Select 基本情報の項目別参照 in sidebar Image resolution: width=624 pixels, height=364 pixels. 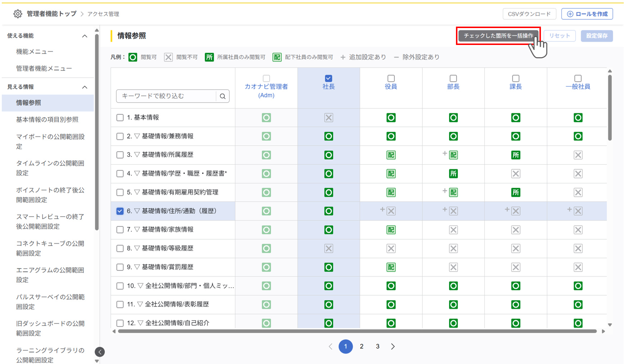point(47,120)
